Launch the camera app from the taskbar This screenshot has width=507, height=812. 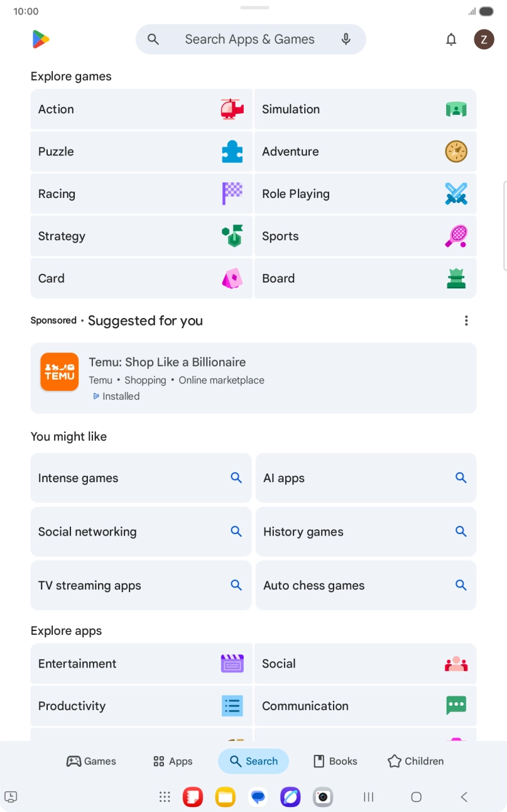pos(323,797)
